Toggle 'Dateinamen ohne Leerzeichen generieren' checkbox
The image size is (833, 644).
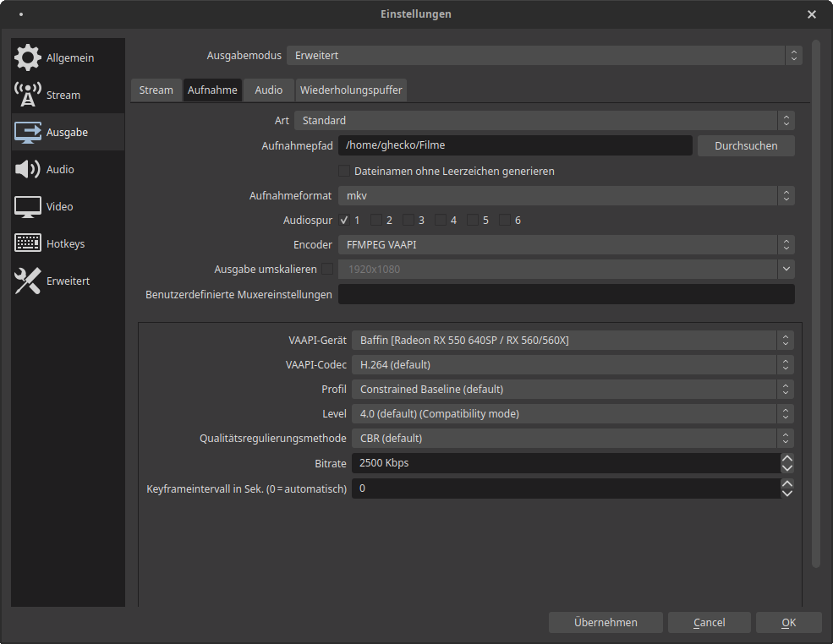(x=344, y=171)
